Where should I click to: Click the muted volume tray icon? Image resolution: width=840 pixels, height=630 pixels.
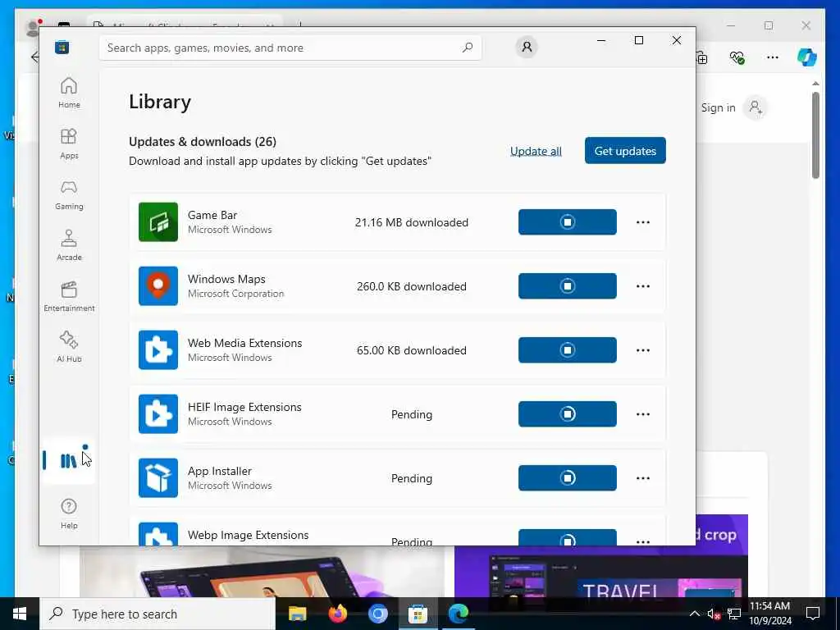(x=713, y=614)
